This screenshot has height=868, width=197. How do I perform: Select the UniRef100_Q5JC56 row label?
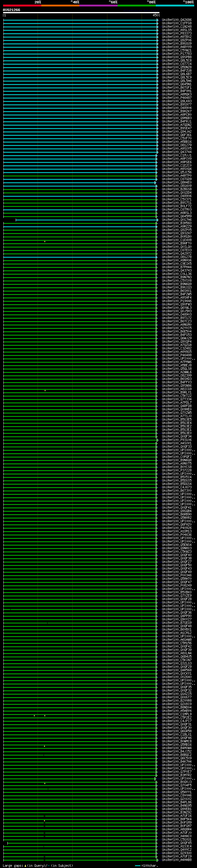(x=176, y=172)
